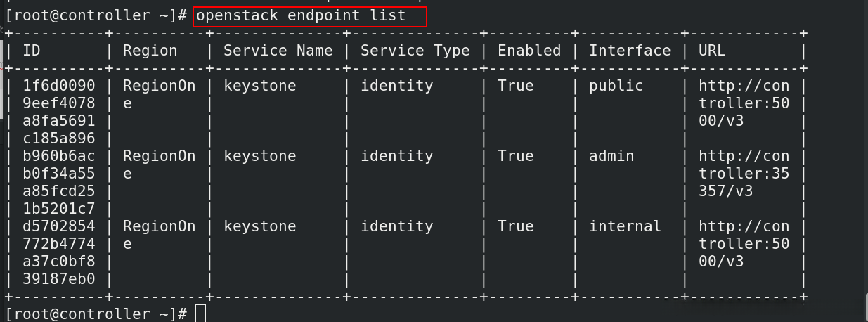Click the True value in the admin row
This screenshot has width=868, height=322.
(515, 156)
